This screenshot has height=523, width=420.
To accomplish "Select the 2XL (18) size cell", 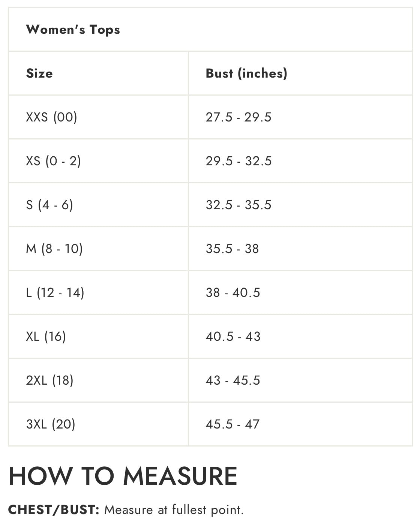I will click(x=49, y=381).
